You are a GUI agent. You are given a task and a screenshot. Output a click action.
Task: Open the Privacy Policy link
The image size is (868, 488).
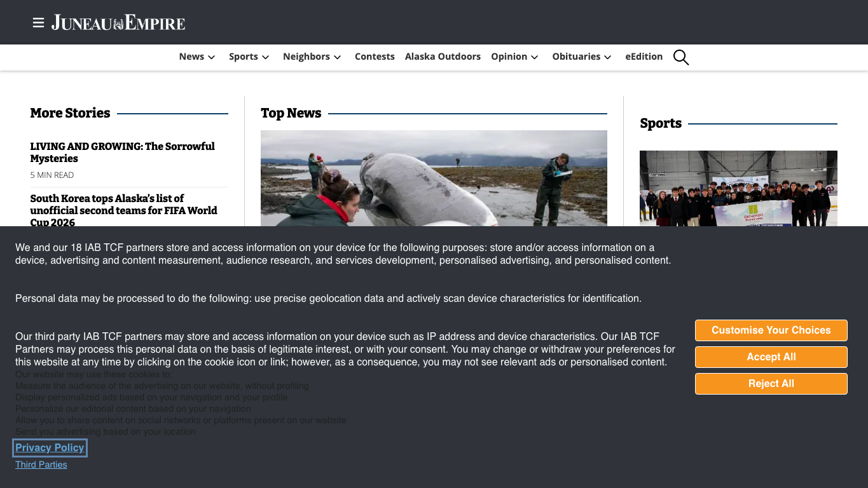(x=50, y=448)
